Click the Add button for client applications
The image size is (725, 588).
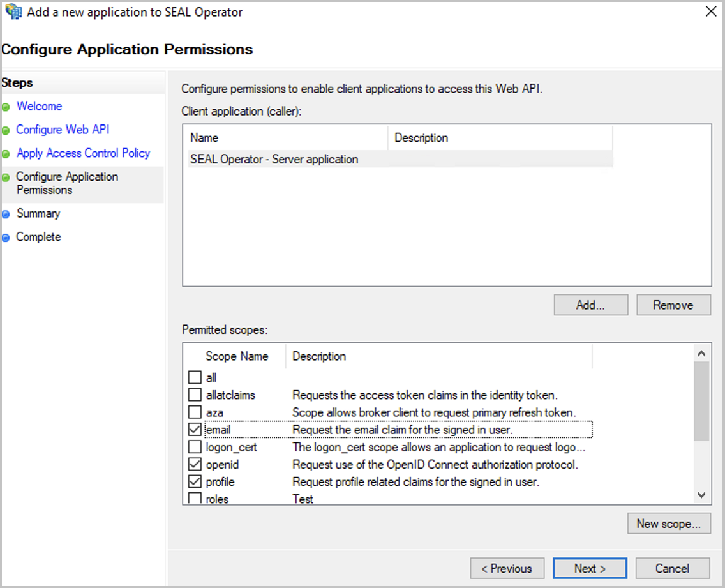(590, 305)
